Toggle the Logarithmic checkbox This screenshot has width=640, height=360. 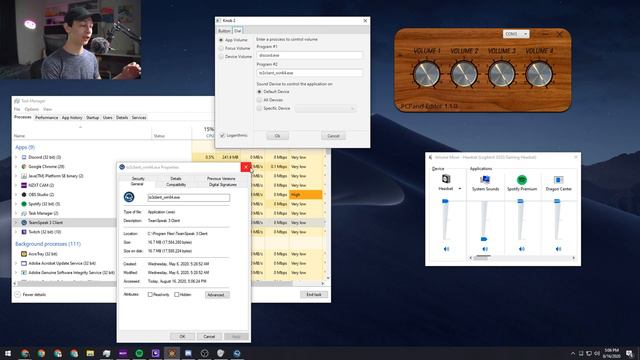[222, 135]
